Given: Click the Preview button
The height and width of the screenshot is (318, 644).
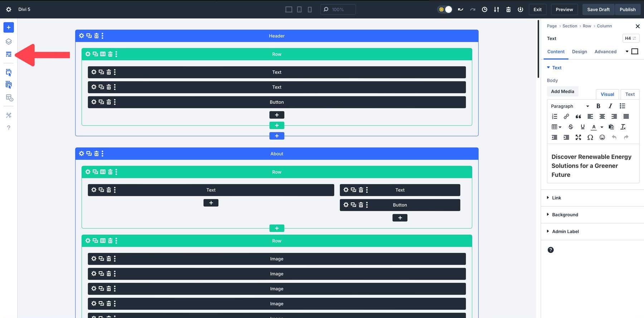Looking at the screenshot, I should (x=564, y=9).
